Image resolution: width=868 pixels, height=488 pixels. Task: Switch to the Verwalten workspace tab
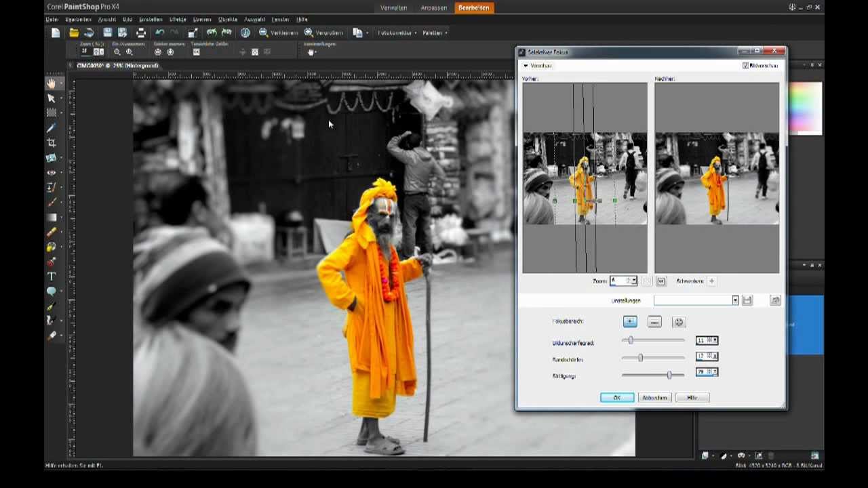pyautogui.click(x=394, y=7)
